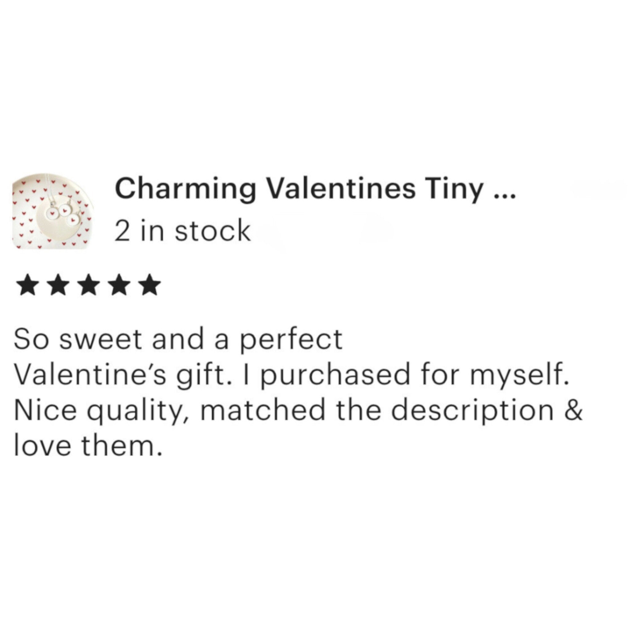Image resolution: width=644 pixels, height=644 pixels.
Task: Click the fifth rating star
Action: coord(150,285)
